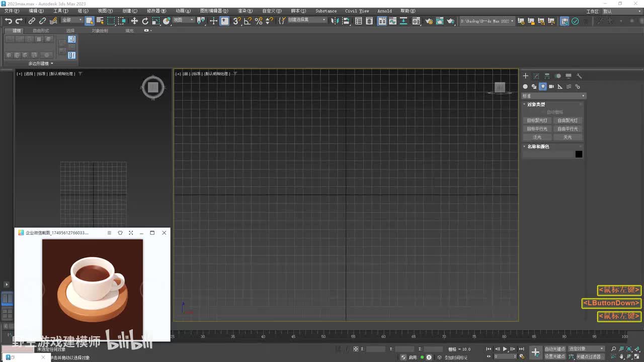Click the Align tool icon
Image resolution: width=644 pixels, height=362 pixels.
click(x=347, y=21)
